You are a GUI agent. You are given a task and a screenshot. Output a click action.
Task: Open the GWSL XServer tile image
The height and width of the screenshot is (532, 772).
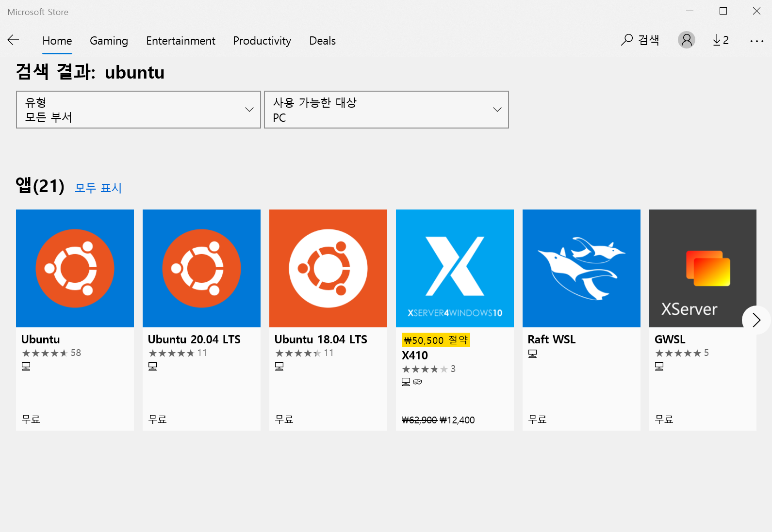[x=703, y=268]
